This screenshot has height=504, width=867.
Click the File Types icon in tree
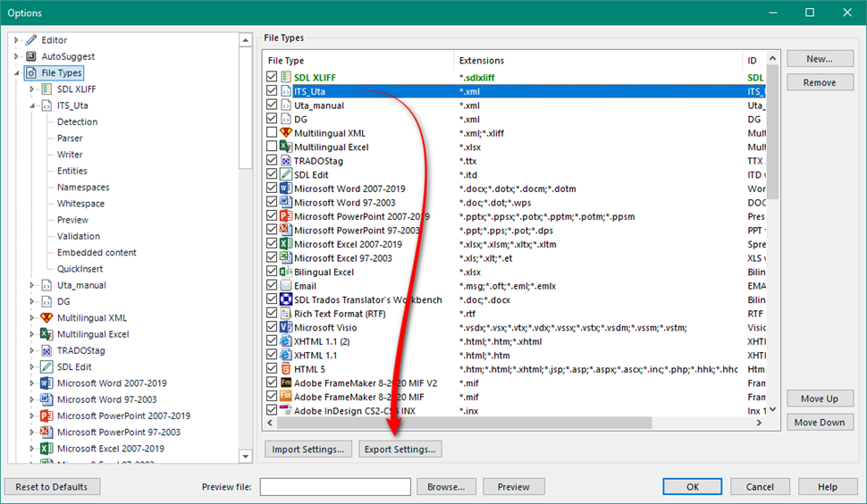(x=31, y=73)
